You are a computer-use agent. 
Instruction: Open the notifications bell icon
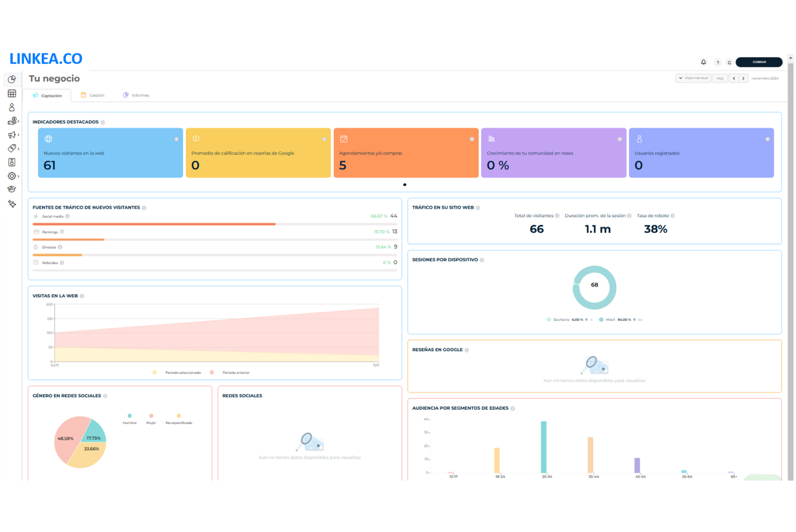click(703, 62)
